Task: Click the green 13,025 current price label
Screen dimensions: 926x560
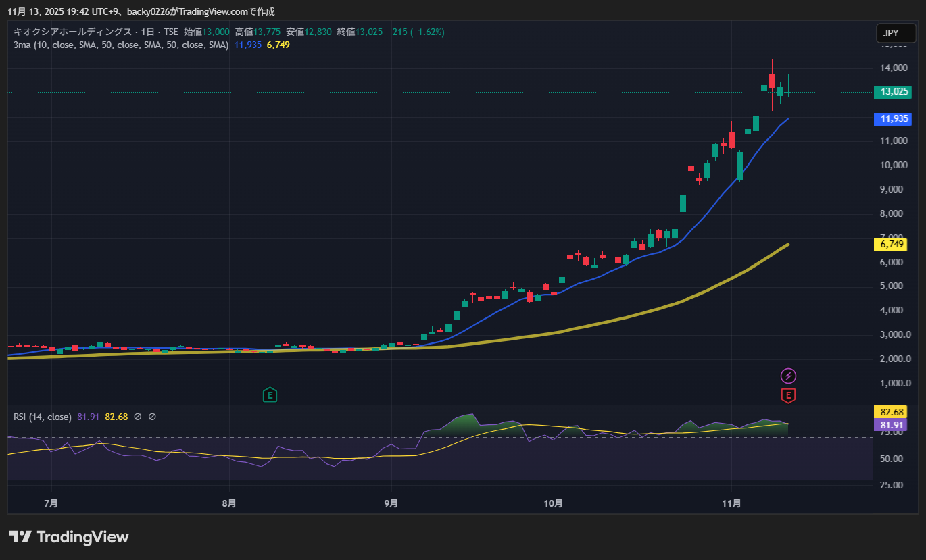Action: [x=892, y=92]
